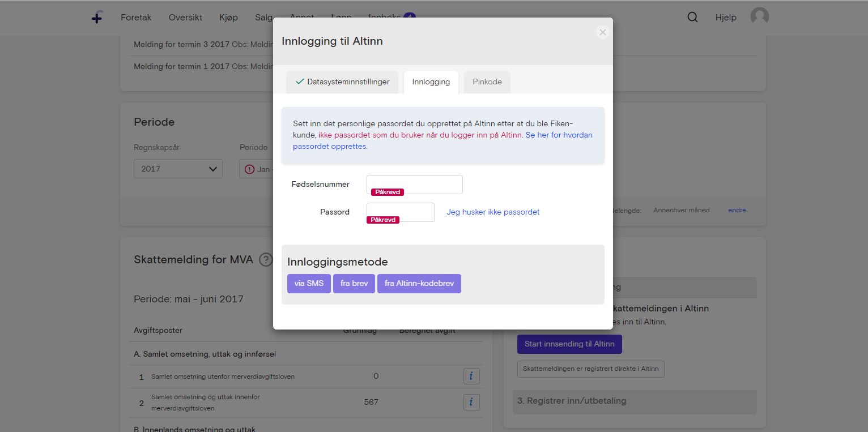Focus the Fødselsnummer input field
Screen dimensions: 868x432
pos(415,185)
